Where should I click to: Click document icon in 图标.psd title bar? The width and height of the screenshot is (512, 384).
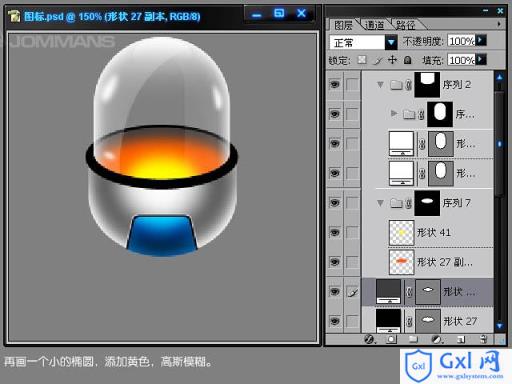pos(14,15)
